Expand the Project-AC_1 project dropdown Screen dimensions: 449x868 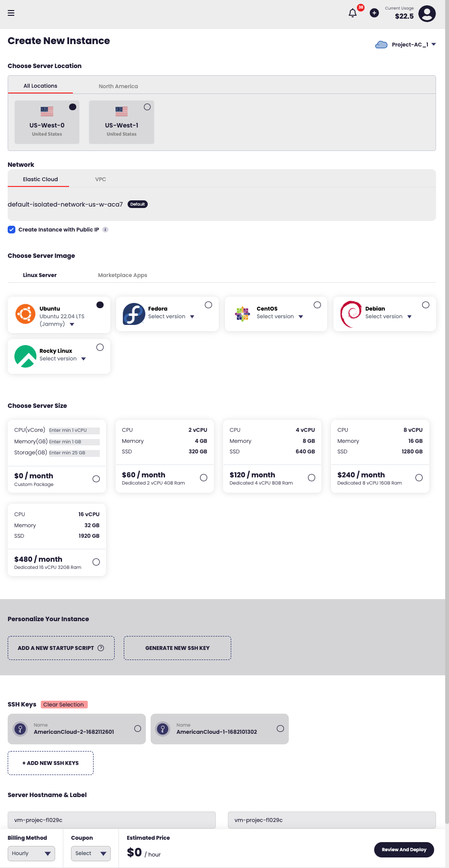point(434,45)
